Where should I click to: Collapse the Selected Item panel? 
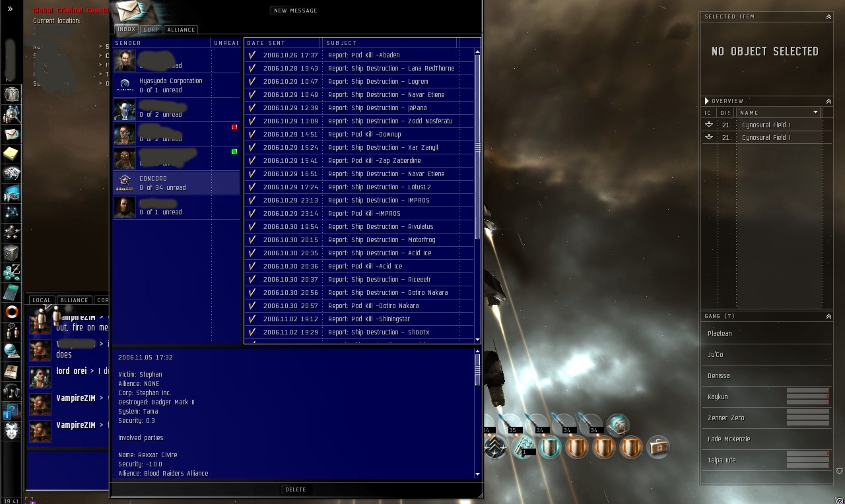(828, 16)
